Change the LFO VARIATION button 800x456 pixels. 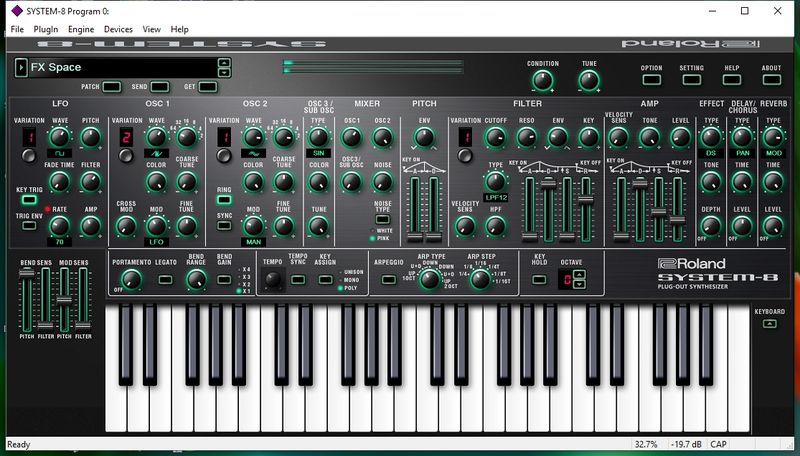click(29, 156)
